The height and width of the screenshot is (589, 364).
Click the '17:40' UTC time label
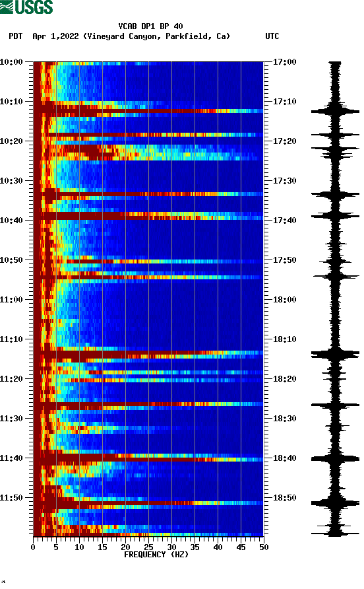(x=284, y=220)
